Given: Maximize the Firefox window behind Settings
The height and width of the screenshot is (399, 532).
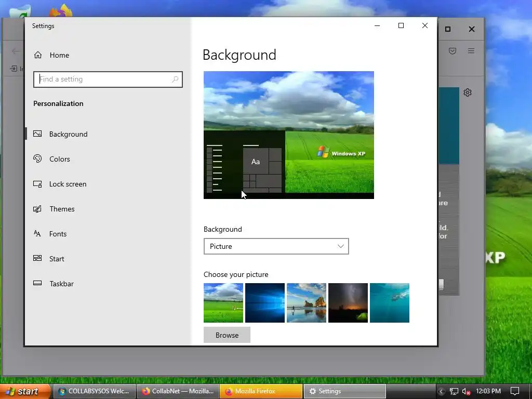Looking at the screenshot, I should point(448,29).
